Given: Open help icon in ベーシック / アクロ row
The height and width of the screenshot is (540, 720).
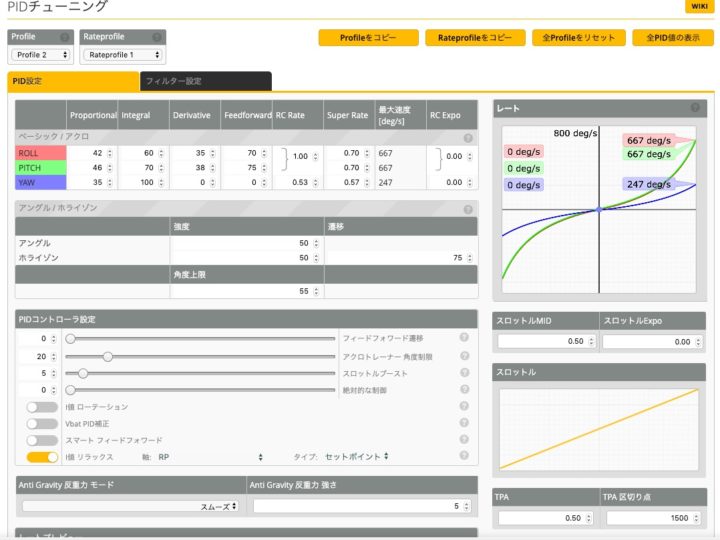Looking at the screenshot, I should [x=467, y=137].
